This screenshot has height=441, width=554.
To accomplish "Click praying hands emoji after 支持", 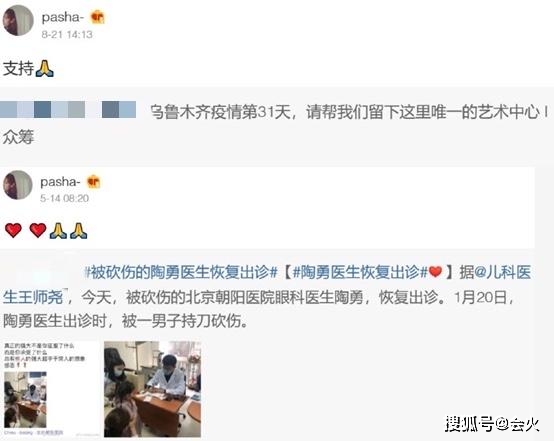I will [x=45, y=69].
